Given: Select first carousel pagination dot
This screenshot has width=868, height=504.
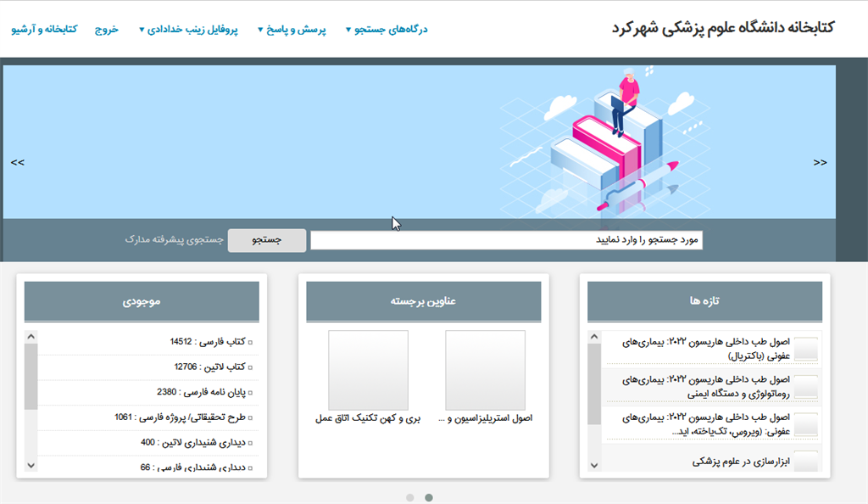Looking at the screenshot, I should (x=410, y=497).
